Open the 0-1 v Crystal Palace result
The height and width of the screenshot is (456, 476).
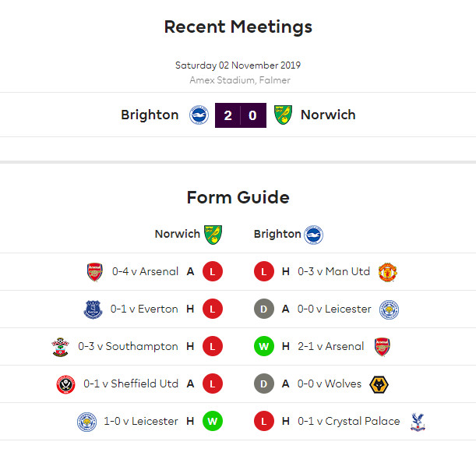click(x=349, y=422)
